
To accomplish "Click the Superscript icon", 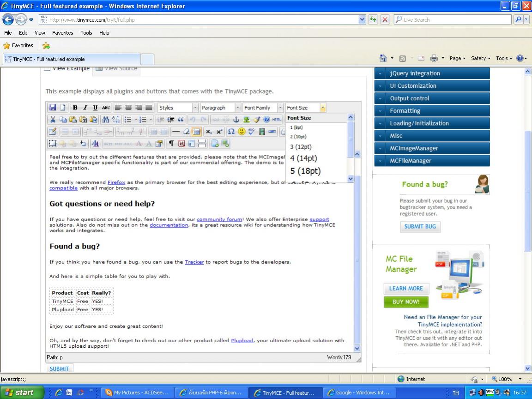I will pos(219,132).
